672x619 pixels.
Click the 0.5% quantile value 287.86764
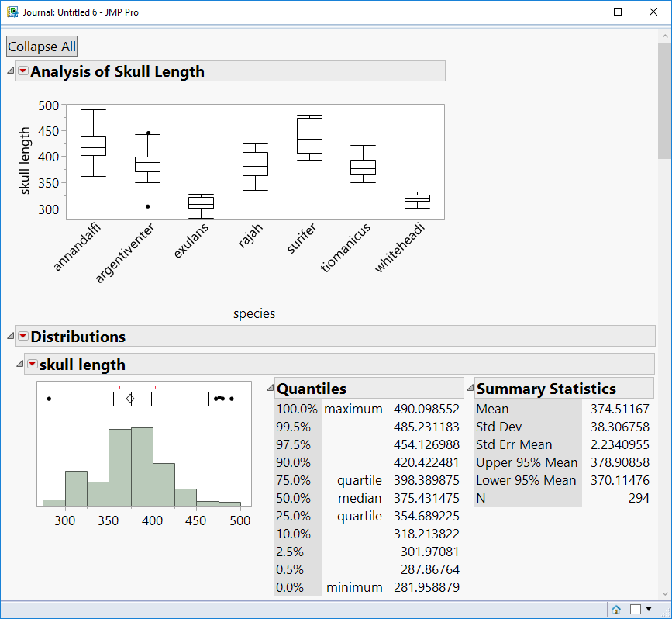[430, 569]
